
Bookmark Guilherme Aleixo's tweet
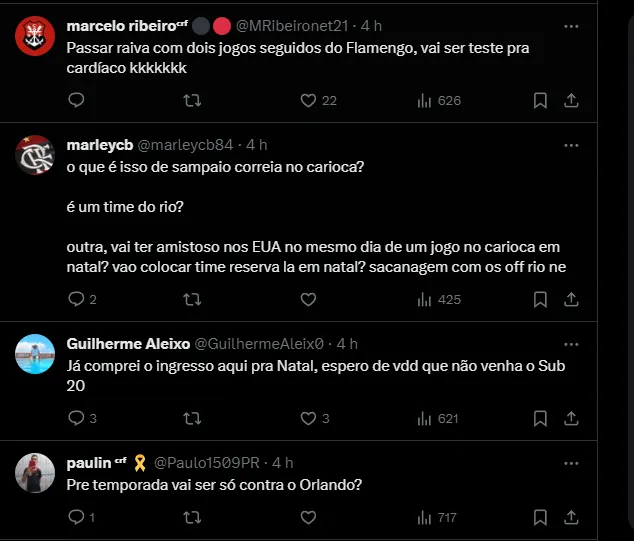point(540,418)
